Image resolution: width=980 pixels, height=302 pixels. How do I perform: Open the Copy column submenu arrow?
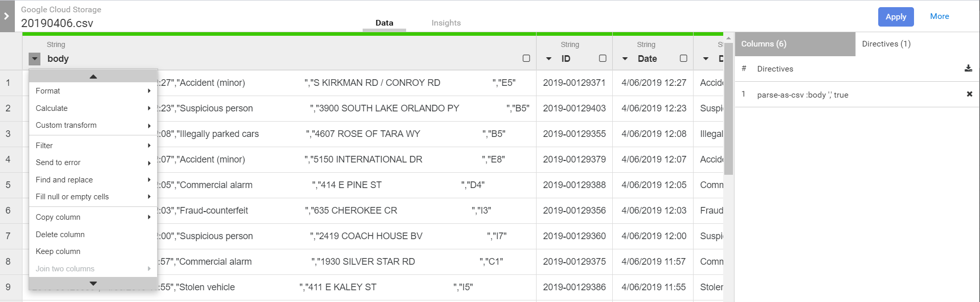(149, 217)
